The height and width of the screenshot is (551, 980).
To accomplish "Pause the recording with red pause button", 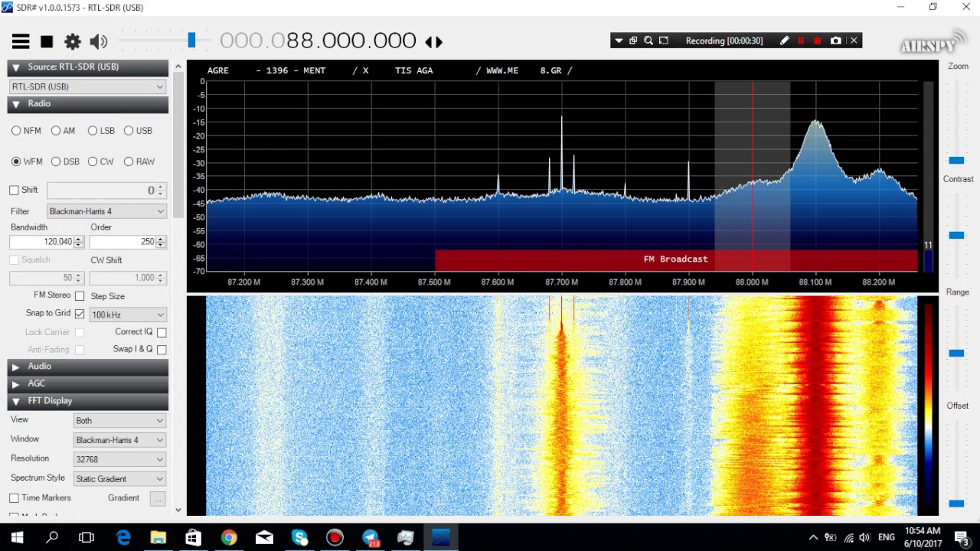I will 802,41.
